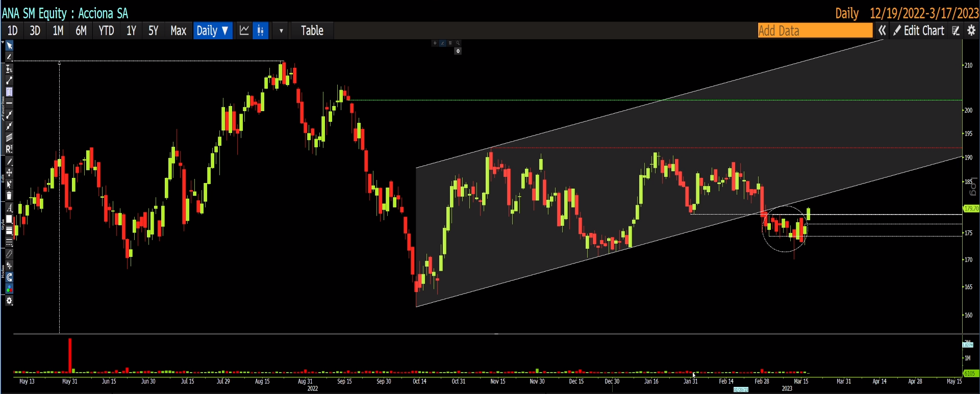
Task: Select the arrow pointer tool
Action: pos(9,46)
